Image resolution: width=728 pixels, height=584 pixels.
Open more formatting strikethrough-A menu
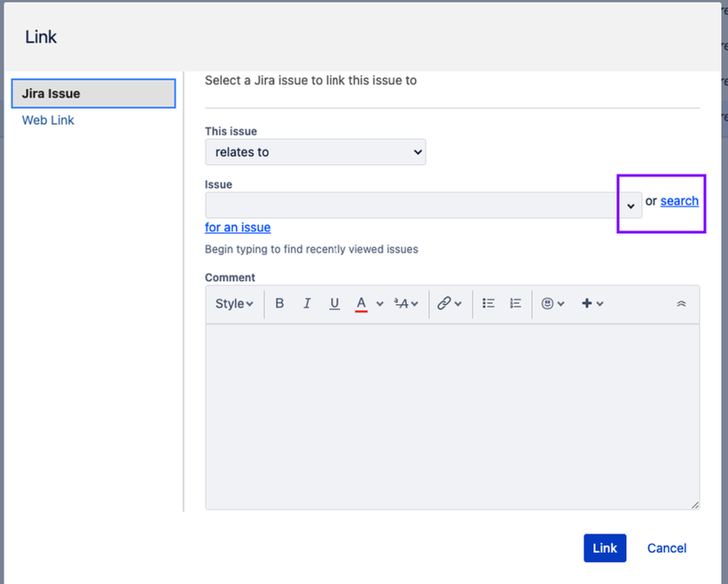pos(406,304)
